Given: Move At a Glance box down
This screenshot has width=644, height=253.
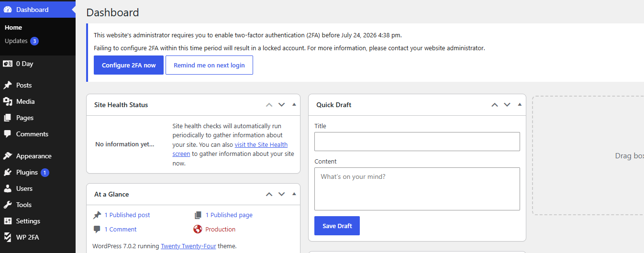Looking at the screenshot, I should [x=282, y=194].
